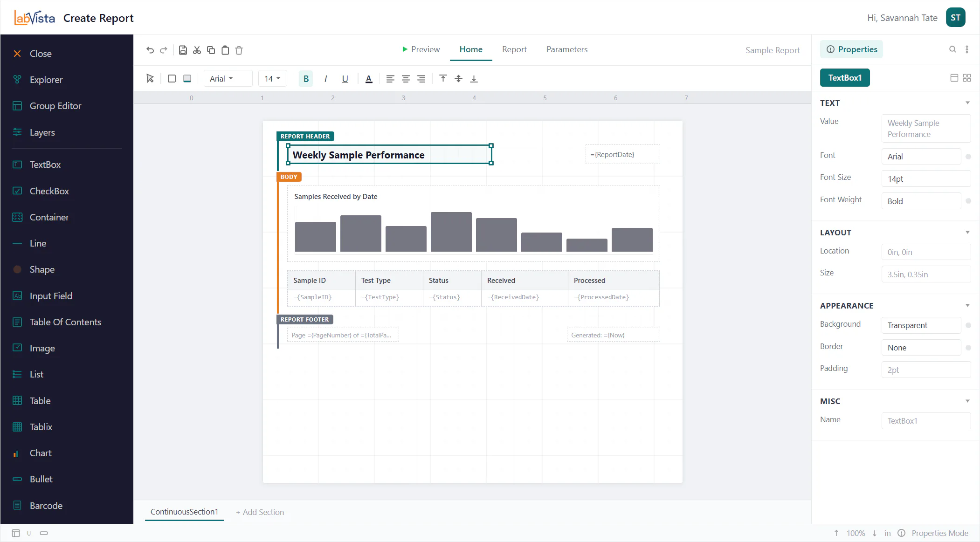The image size is (980, 542).
Task: Collapse the TEXT properties section
Action: [x=967, y=103]
